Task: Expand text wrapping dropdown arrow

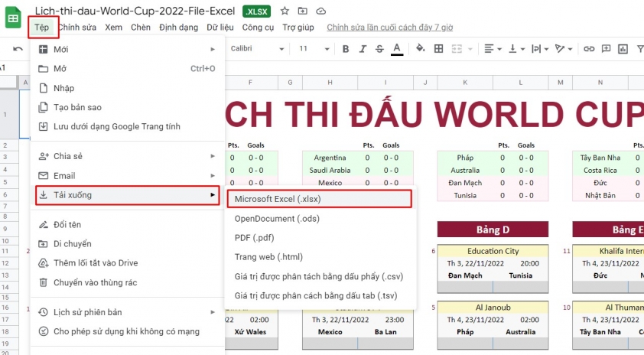Action: point(547,49)
